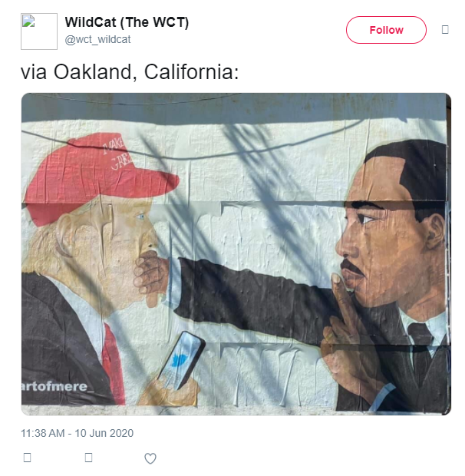Open the tweet options caret beside Follow
The image size is (465, 476).
coord(445,30)
